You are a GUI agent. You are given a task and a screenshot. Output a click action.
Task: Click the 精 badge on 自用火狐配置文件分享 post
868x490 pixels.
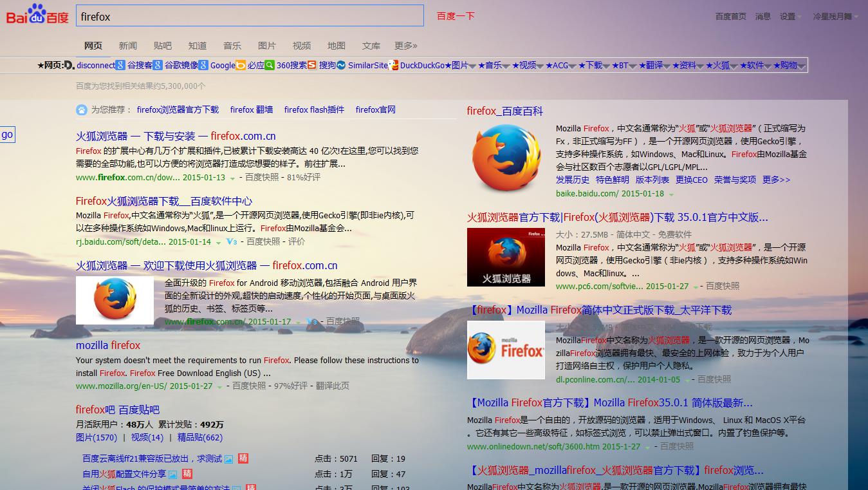[187, 474]
